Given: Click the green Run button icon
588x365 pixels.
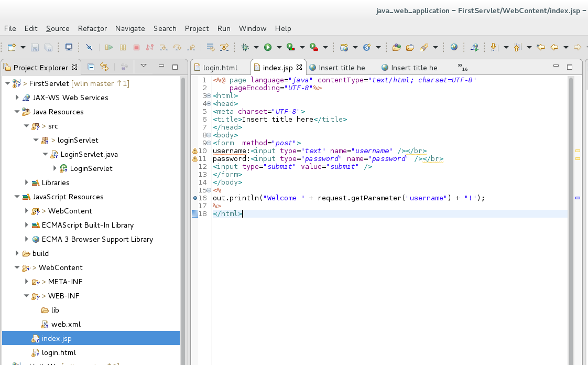Looking at the screenshot, I should click(268, 47).
